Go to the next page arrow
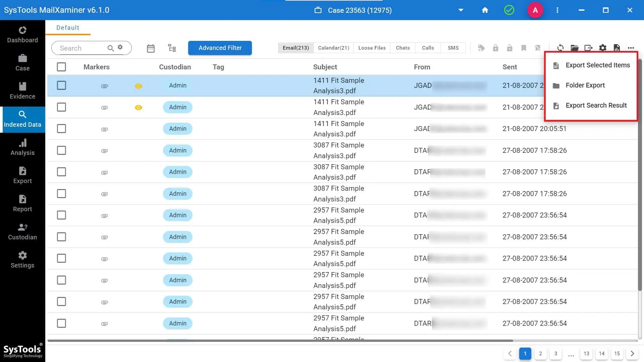 pos(632,354)
